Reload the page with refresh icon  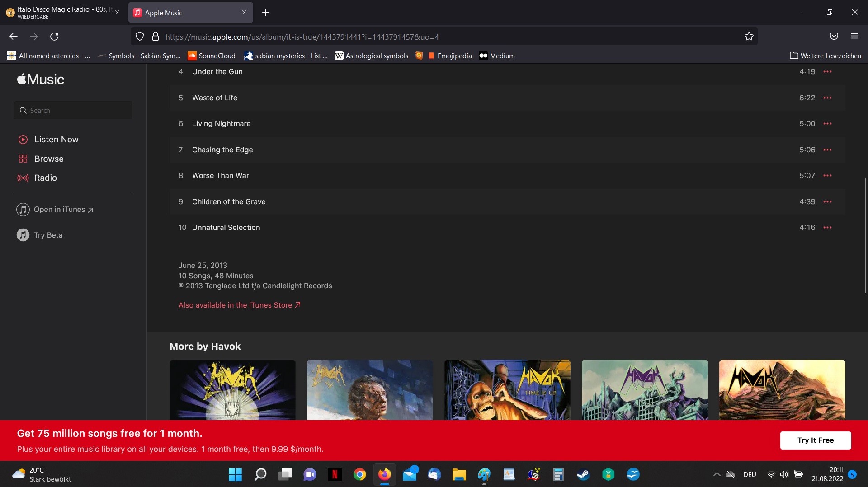tap(54, 37)
